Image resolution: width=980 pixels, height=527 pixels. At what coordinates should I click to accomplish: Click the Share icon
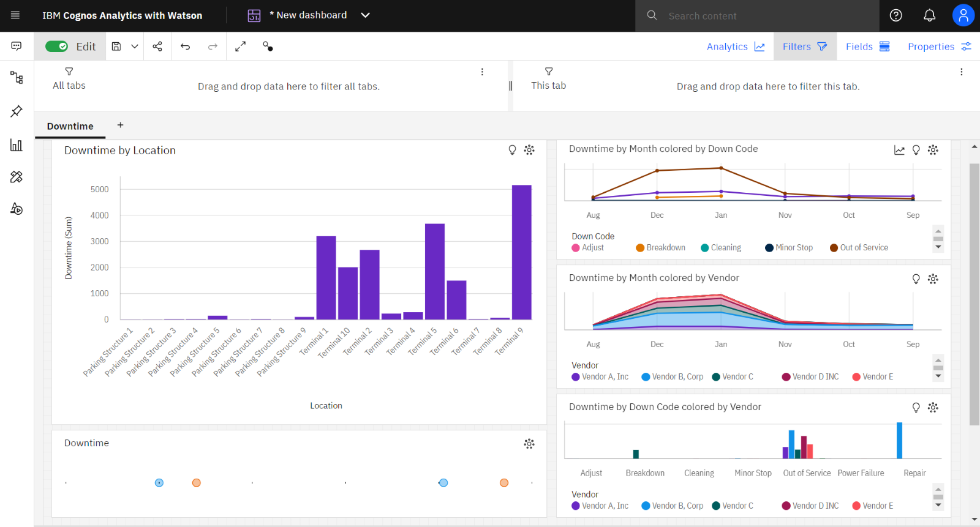[157, 47]
